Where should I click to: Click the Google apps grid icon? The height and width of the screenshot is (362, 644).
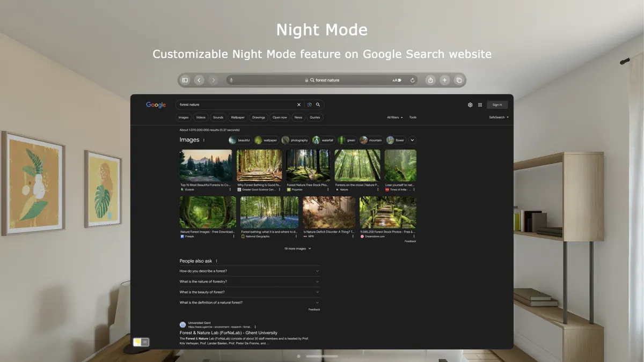(480, 105)
